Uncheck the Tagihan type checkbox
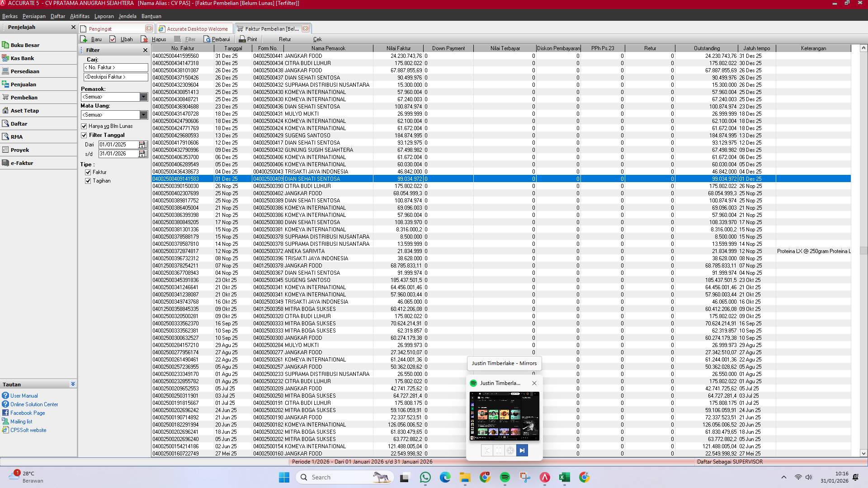 (x=88, y=181)
